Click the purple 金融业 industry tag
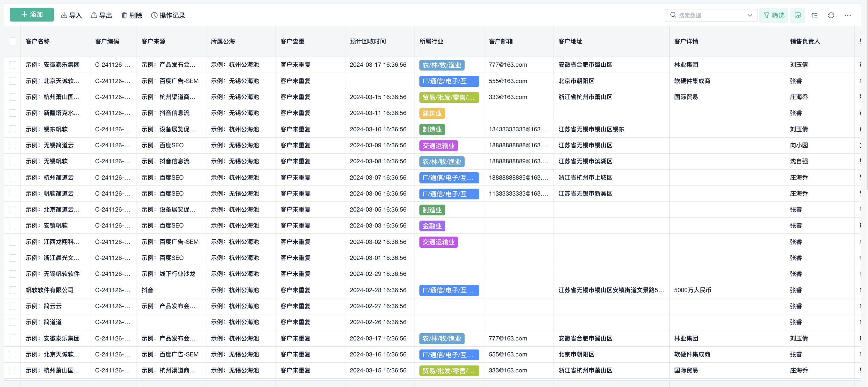868x387 pixels. [x=432, y=226]
